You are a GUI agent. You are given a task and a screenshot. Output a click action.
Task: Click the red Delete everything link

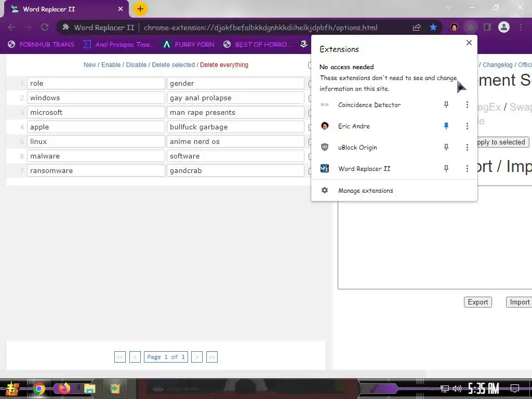(x=224, y=65)
